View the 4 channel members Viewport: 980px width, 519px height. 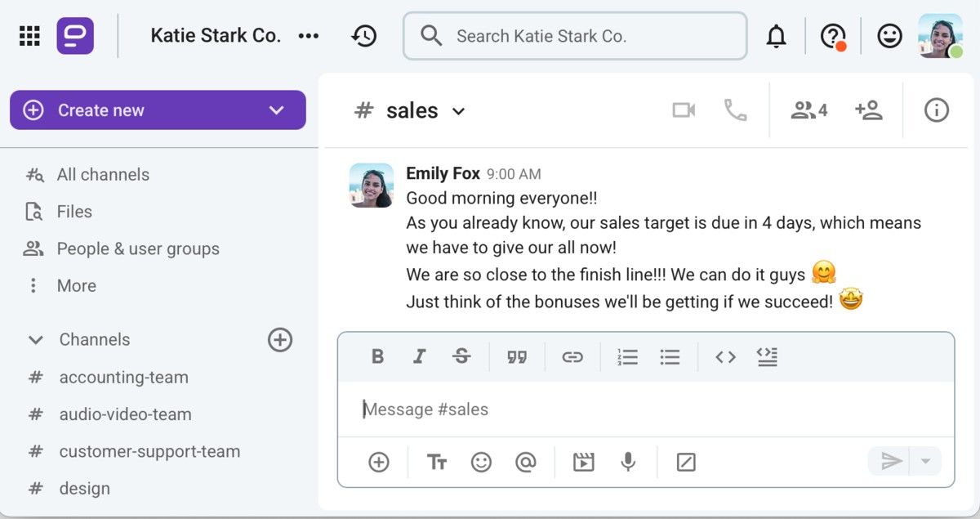coord(808,110)
